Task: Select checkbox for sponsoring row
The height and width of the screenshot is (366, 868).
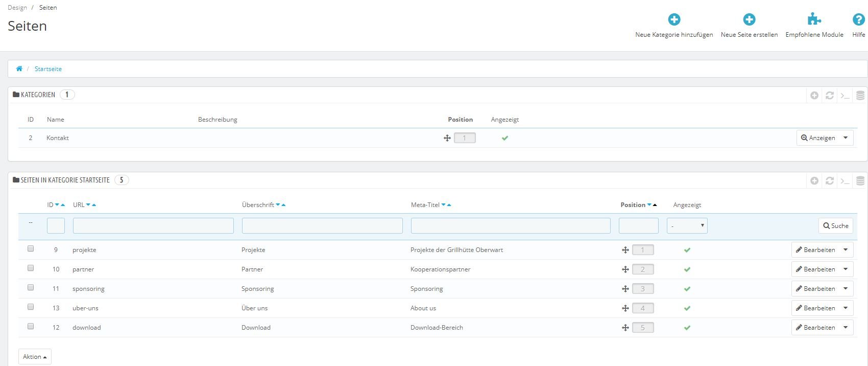Action: [x=31, y=287]
